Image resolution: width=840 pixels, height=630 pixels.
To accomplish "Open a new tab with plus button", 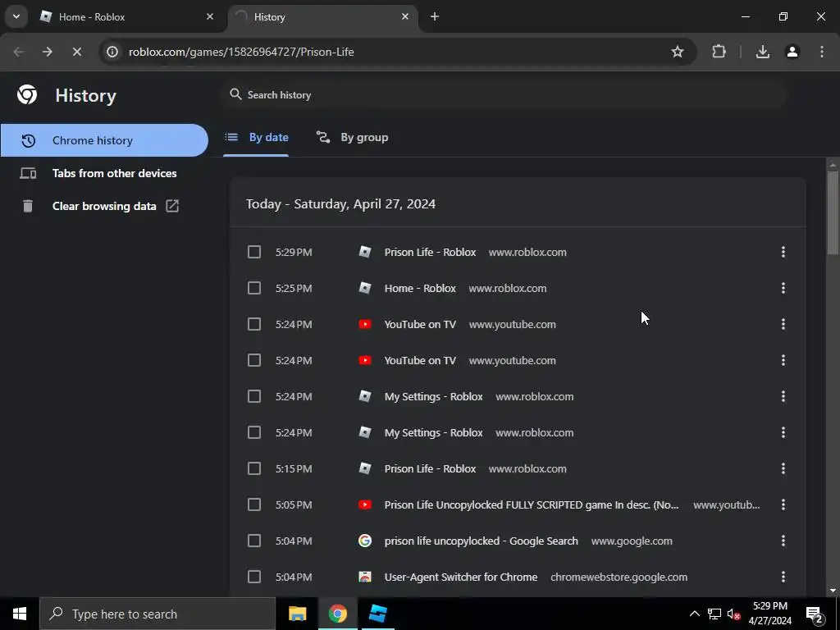I will (x=435, y=16).
